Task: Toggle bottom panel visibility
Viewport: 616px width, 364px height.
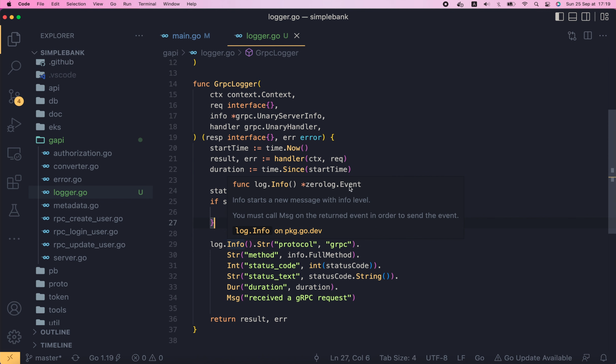Action: 572,17
